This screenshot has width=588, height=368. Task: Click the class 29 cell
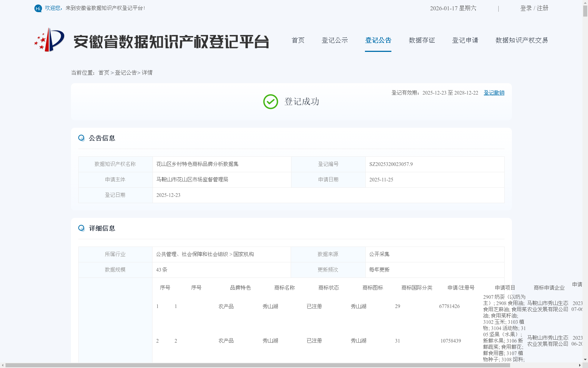coord(398,306)
